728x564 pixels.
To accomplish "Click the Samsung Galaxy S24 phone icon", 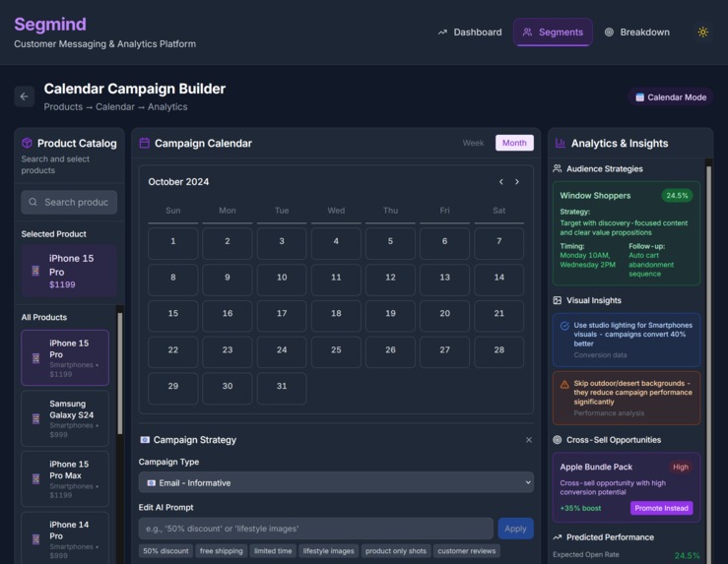I will click(x=35, y=419).
